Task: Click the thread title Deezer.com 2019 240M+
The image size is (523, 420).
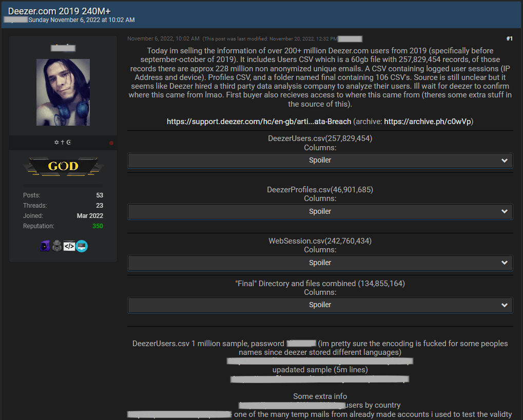Action: tap(60, 11)
